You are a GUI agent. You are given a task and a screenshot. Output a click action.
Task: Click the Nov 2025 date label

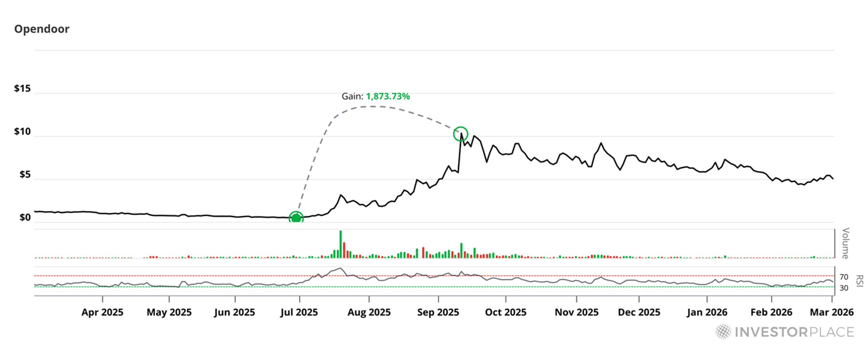pyautogui.click(x=576, y=312)
